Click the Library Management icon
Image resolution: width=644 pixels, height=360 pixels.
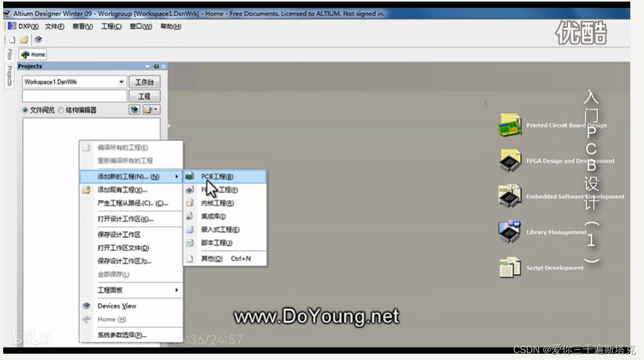pyautogui.click(x=510, y=232)
